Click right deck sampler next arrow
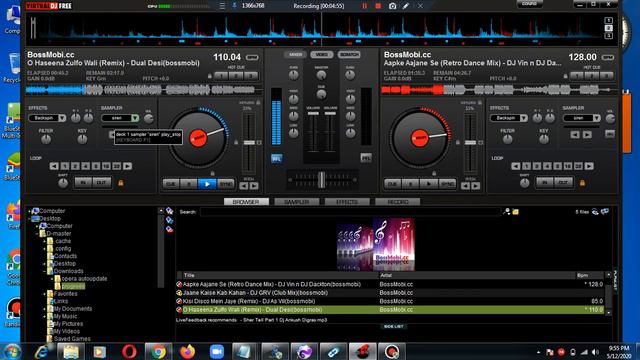Viewport: 640px width, 360px height. point(587,135)
